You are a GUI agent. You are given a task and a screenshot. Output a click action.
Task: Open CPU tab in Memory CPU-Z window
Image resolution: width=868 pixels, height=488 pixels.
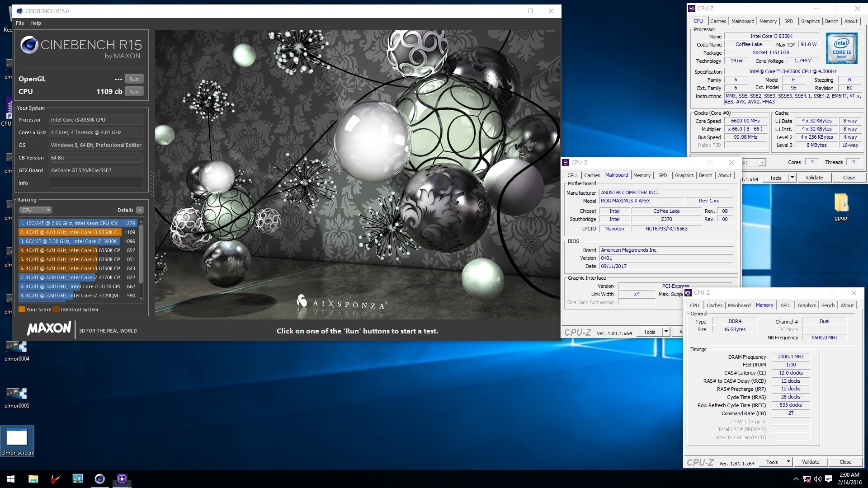694,305
